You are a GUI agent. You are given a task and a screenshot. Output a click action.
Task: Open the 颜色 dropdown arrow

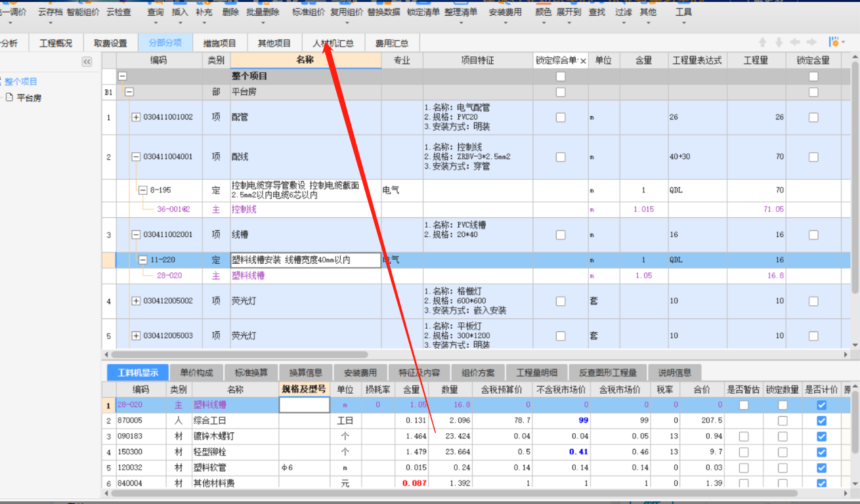point(544,24)
